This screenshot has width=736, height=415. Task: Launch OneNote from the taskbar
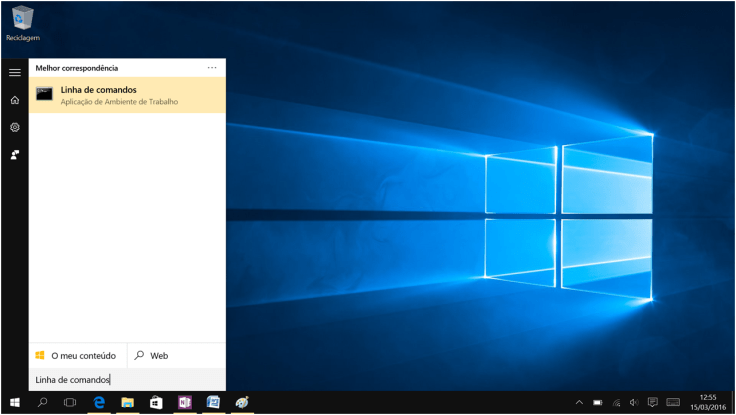(x=184, y=403)
